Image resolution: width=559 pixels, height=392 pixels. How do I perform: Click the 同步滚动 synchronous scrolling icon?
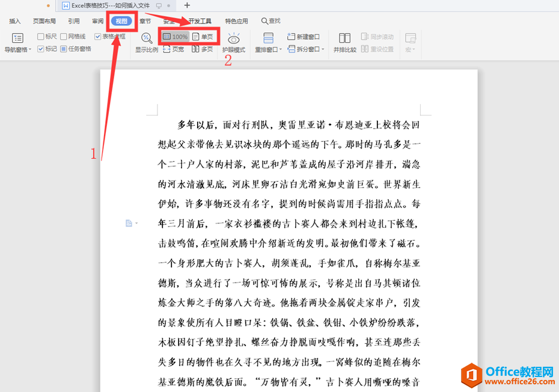pyautogui.click(x=365, y=37)
